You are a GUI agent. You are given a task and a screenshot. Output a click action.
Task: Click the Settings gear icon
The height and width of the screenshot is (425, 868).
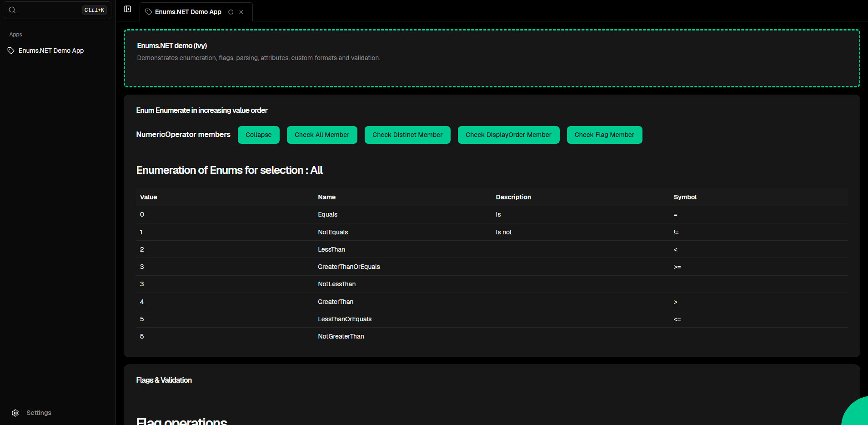tap(15, 413)
